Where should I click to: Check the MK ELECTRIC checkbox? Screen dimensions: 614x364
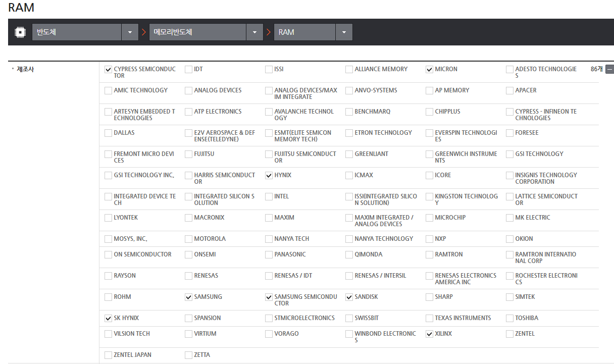pyautogui.click(x=509, y=218)
